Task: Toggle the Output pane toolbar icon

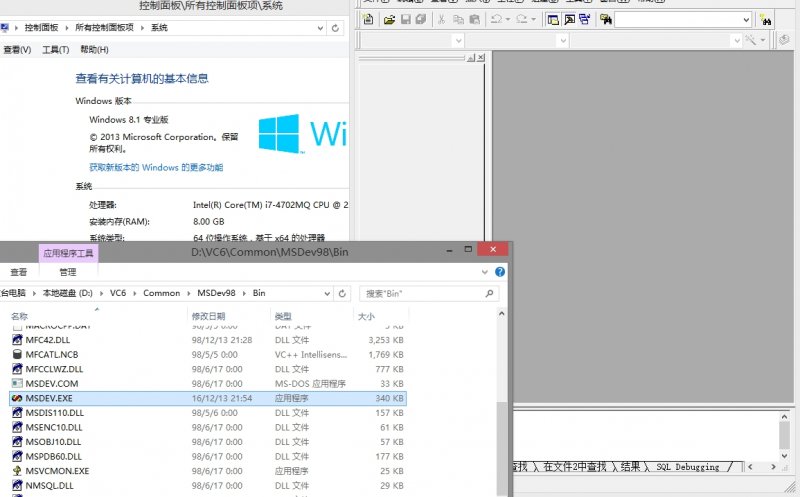Action: pos(569,20)
